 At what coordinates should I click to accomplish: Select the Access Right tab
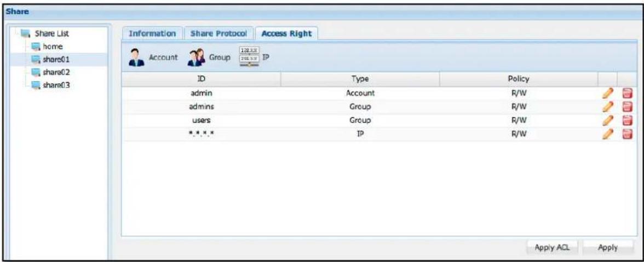pos(287,33)
